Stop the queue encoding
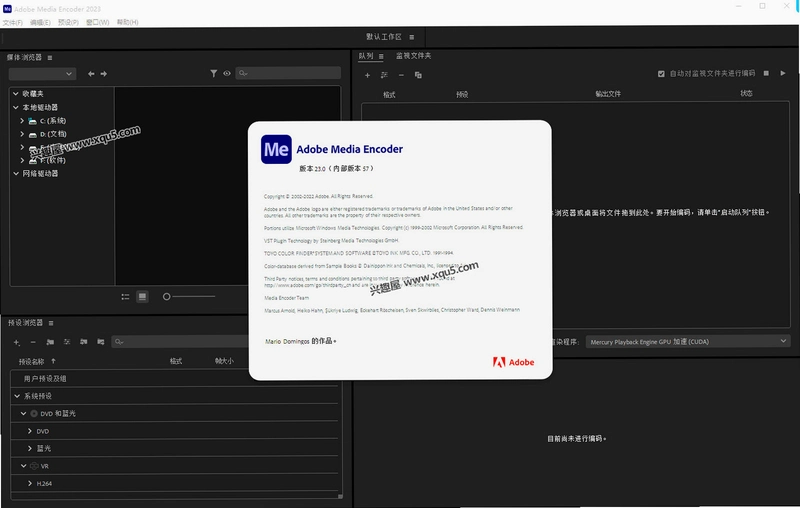This screenshot has height=508, width=800. (x=766, y=73)
